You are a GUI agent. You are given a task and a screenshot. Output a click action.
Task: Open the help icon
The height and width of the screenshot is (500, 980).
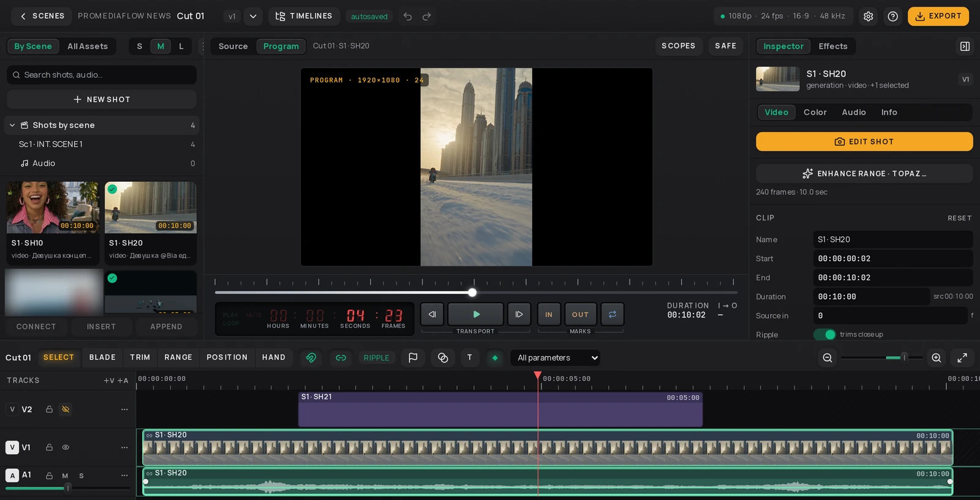pyautogui.click(x=893, y=17)
